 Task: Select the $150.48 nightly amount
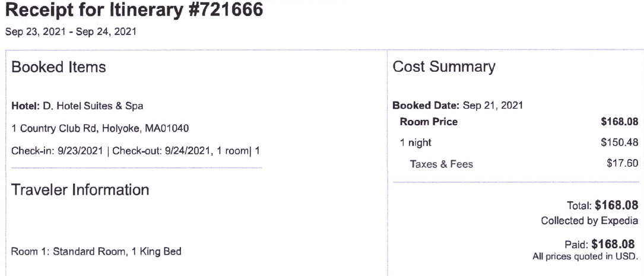tap(619, 142)
